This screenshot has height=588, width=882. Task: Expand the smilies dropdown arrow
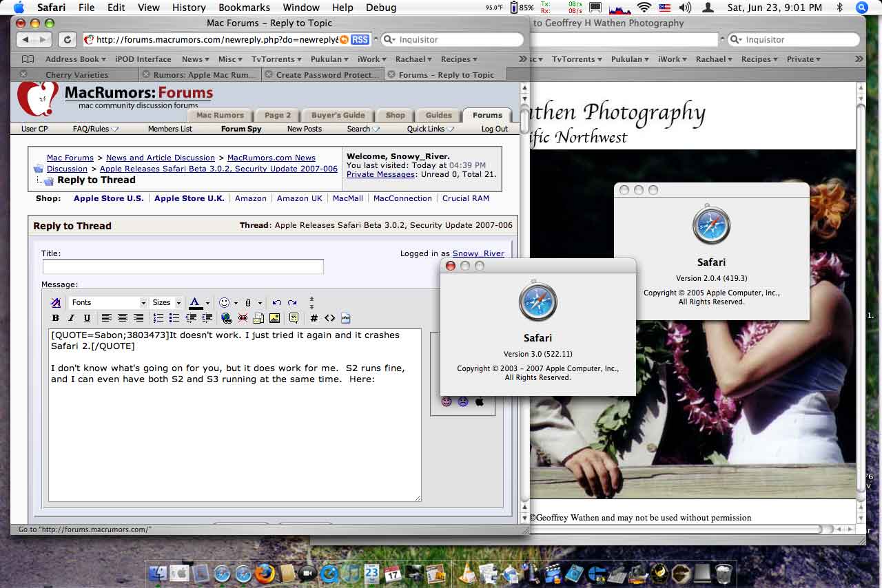(x=236, y=303)
